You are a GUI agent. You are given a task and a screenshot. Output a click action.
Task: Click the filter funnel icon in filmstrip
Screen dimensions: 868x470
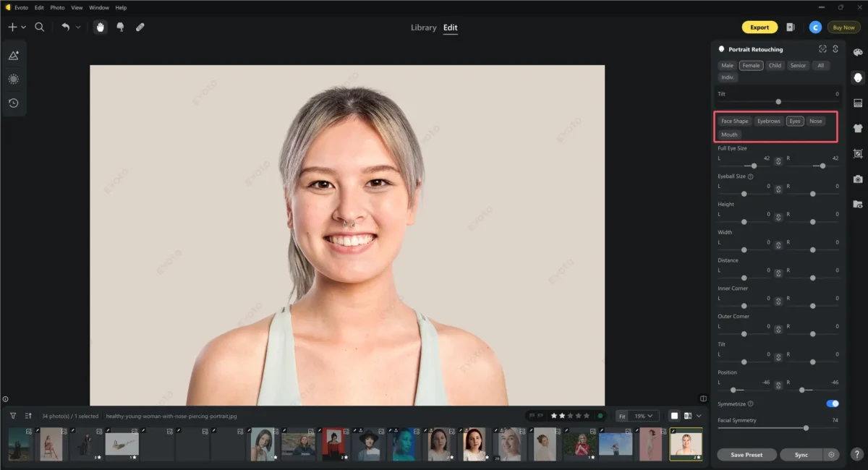[x=13, y=416]
